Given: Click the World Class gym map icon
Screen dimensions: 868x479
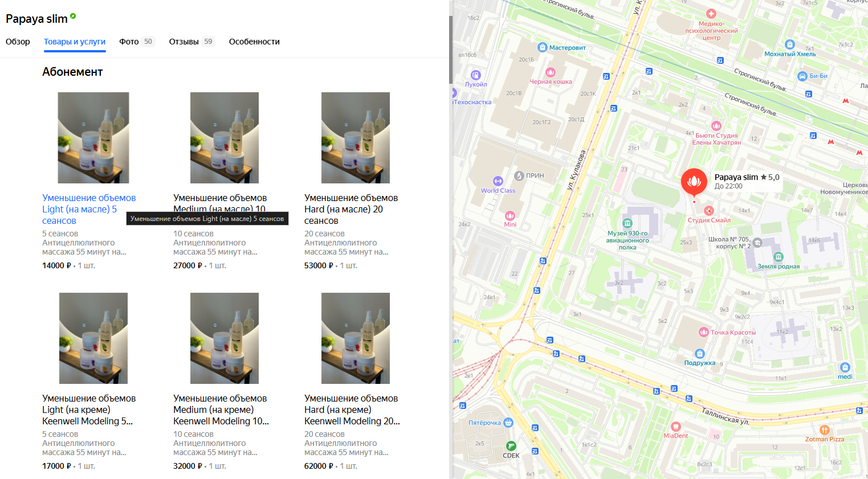Looking at the screenshot, I should [x=498, y=181].
